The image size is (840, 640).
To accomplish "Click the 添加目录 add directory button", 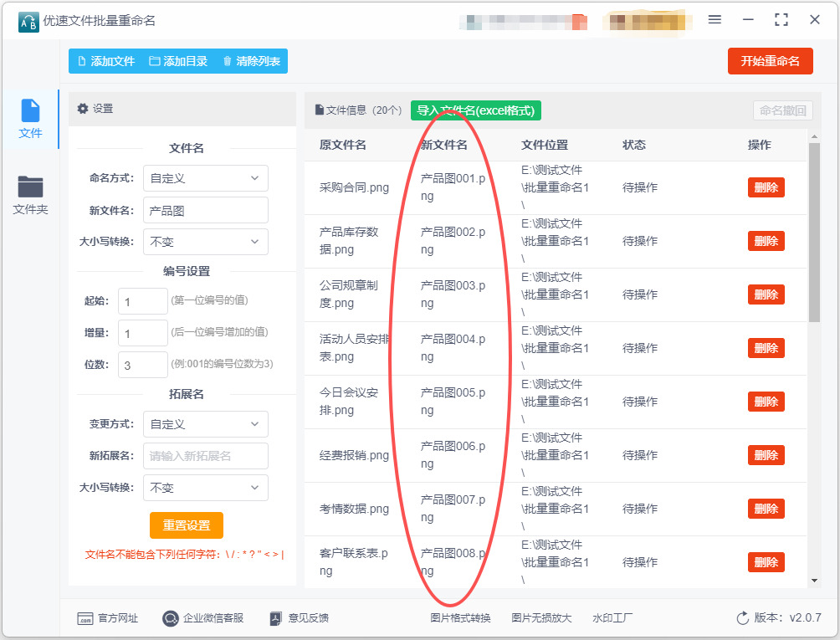I will click(x=178, y=61).
